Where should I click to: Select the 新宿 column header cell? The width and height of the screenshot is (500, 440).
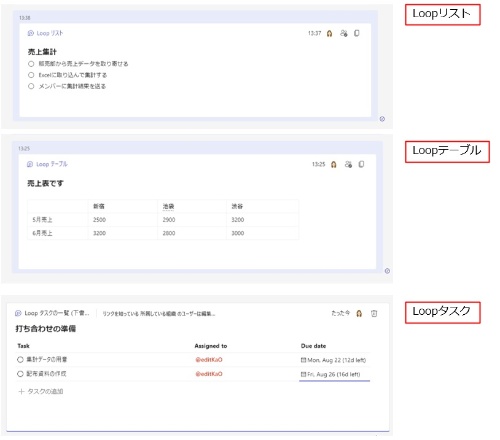[x=123, y=206]
